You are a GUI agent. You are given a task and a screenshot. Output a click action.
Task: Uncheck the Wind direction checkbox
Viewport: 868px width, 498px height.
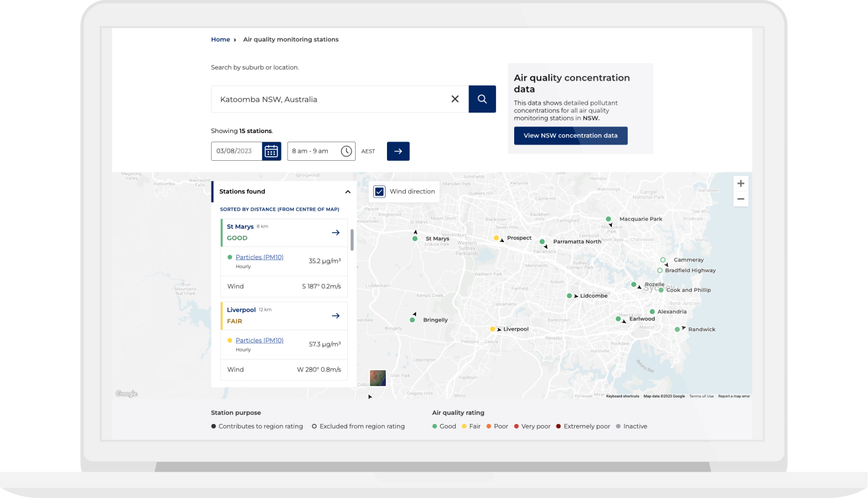click(x=379, y=191)
